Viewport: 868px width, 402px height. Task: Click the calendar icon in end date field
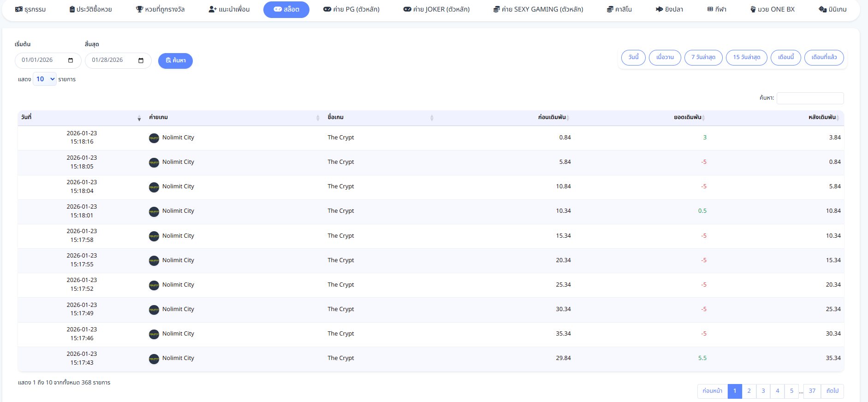pos(141,60)
